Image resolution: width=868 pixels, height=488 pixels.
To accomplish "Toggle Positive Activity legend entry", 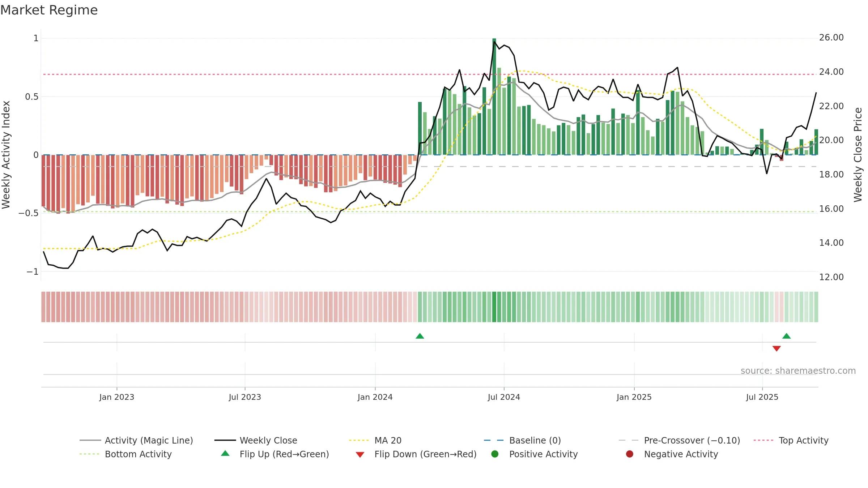I will point(535,454).
